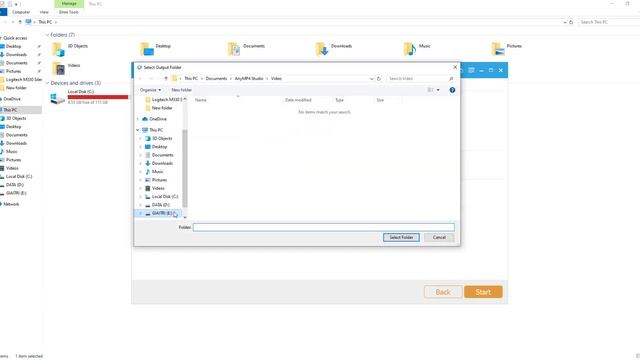This screenshot has width=640, height=360.
Task: Select Local Disk (C:) drive in Explorer
Action: point(89,97)
